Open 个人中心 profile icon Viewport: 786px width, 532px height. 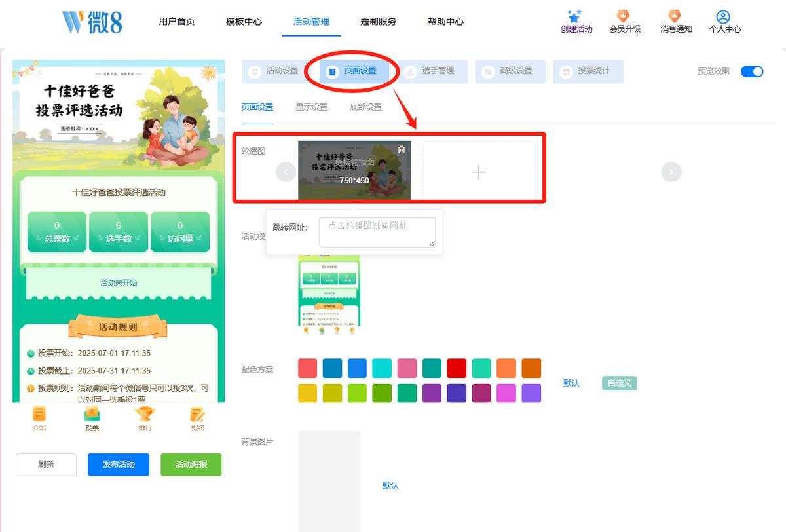pyautogui.click(x=723, y=16)
